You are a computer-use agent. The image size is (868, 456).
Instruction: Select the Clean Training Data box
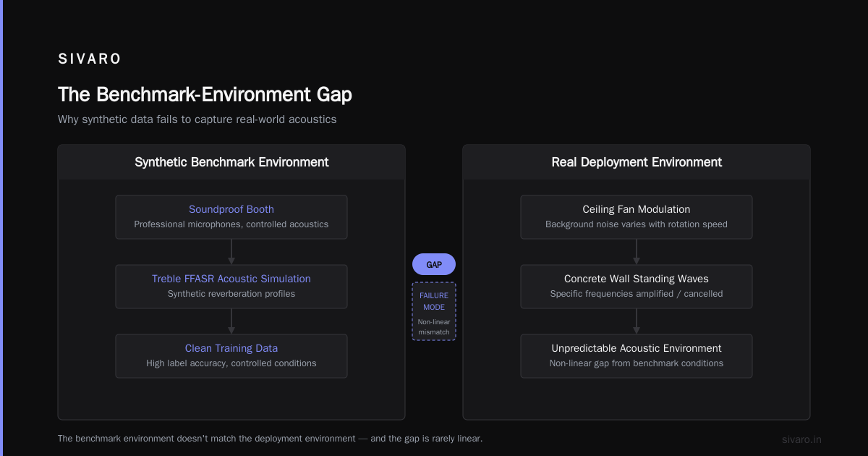[x=231, y=356]
